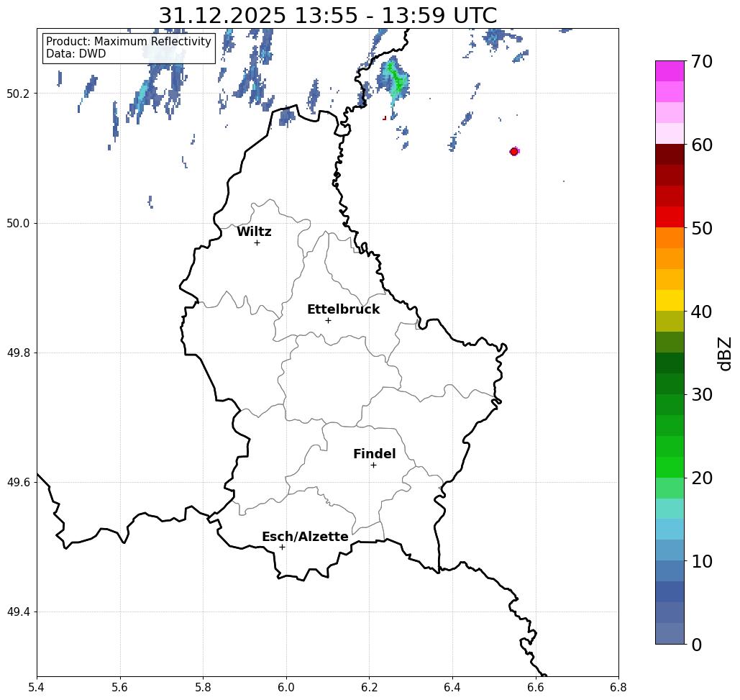Select the Ettelbruck city label
Viewport: 740px width, 700px height.
[343, 309]
